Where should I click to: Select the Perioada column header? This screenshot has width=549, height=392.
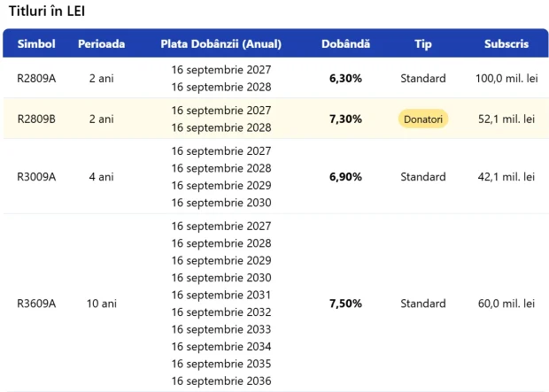click(102, 43)
